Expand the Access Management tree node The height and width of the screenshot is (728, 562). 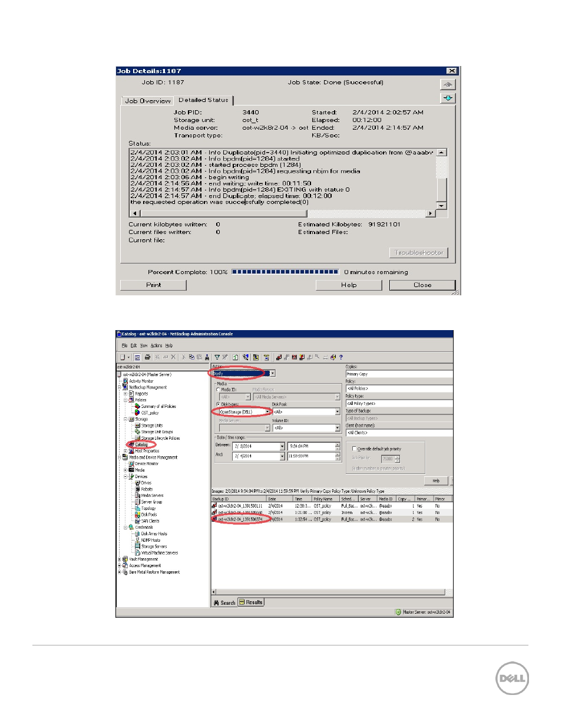click(x=119, y=565)
